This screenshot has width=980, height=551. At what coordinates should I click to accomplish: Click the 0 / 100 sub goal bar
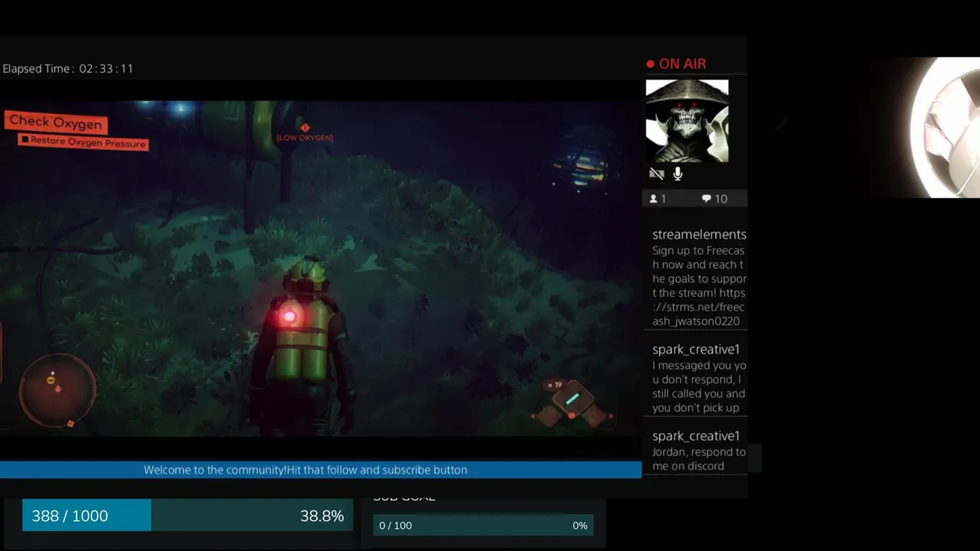(482, 526)
